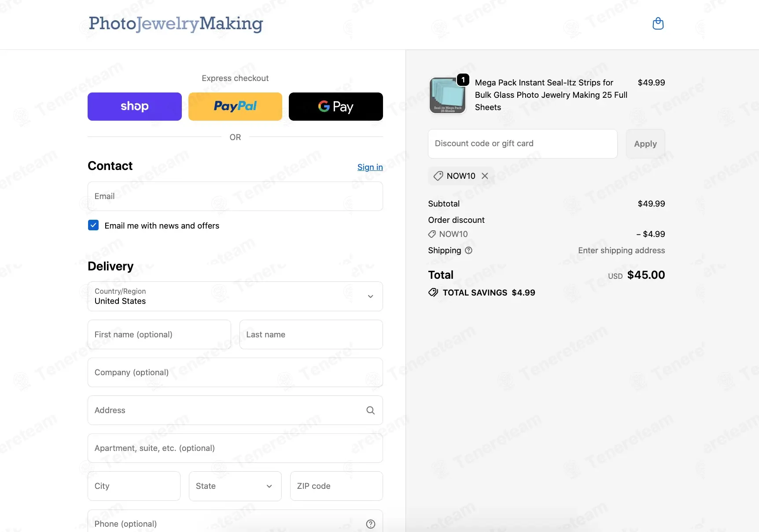Pay with Shop Pay express button
759x532 pixels.
[135, 107]
